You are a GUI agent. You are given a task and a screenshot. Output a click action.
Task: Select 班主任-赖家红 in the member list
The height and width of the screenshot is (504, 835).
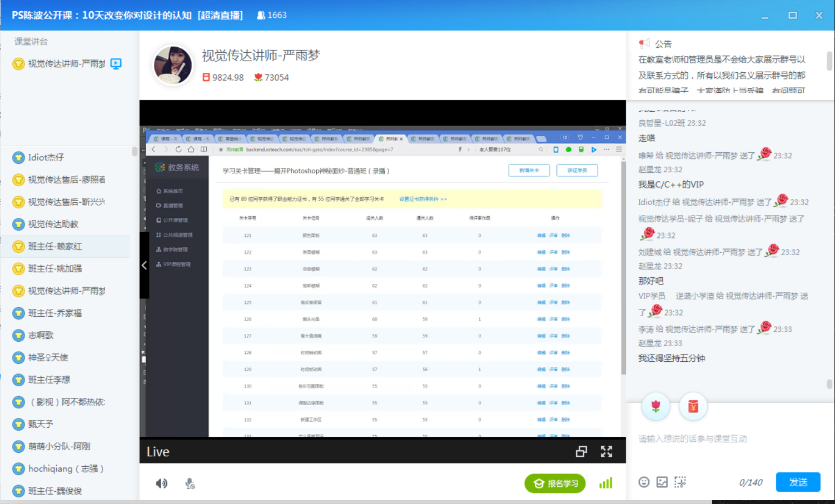(55, 246)
